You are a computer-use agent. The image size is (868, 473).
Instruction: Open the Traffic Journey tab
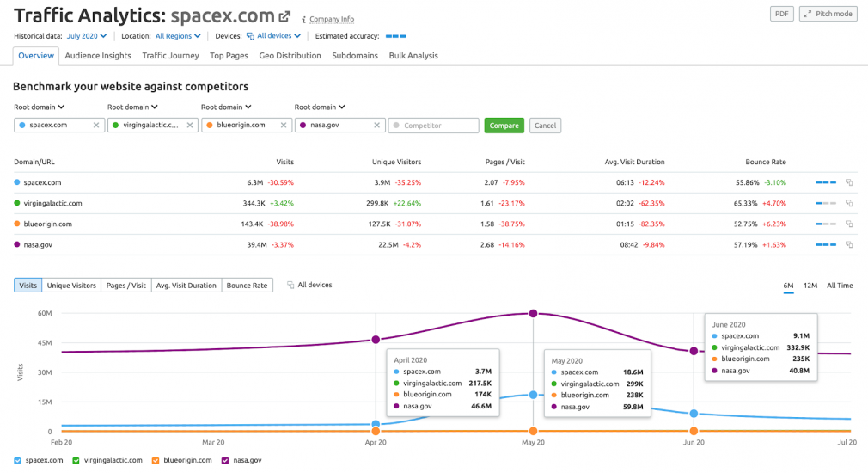[170, 55]
